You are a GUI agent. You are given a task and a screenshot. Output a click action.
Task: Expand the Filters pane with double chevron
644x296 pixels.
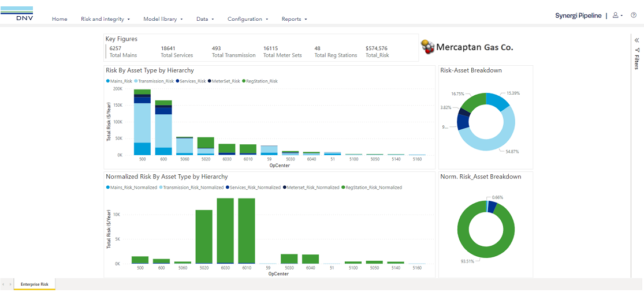click(x=636, y=40)
